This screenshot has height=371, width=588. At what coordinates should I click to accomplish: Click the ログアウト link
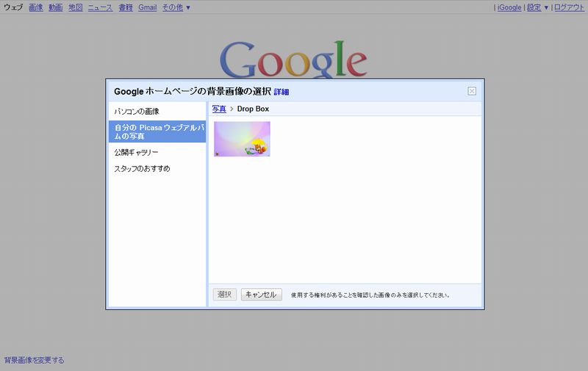click(569, 7)
